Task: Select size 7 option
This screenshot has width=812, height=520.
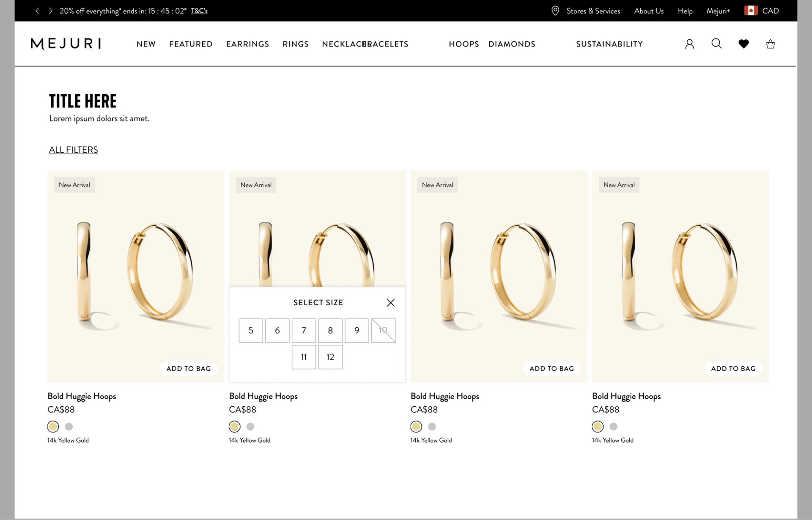Action: pos(304,331)
